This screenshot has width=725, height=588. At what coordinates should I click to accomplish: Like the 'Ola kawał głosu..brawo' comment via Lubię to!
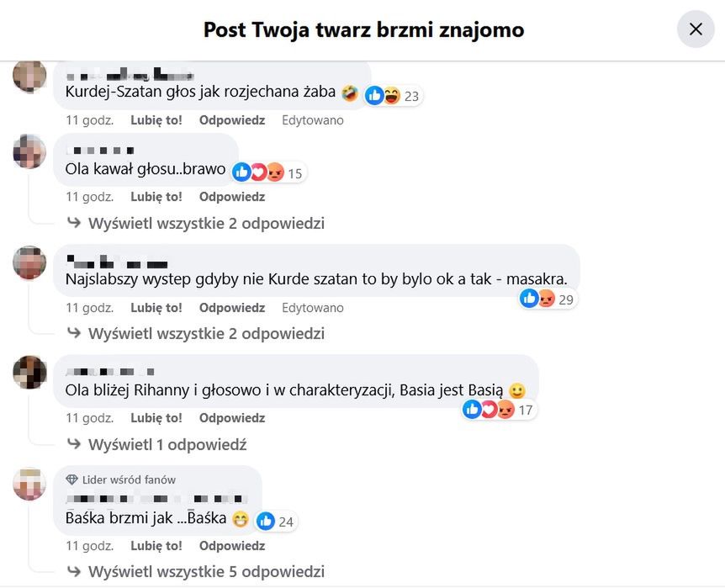coord(156,197)
